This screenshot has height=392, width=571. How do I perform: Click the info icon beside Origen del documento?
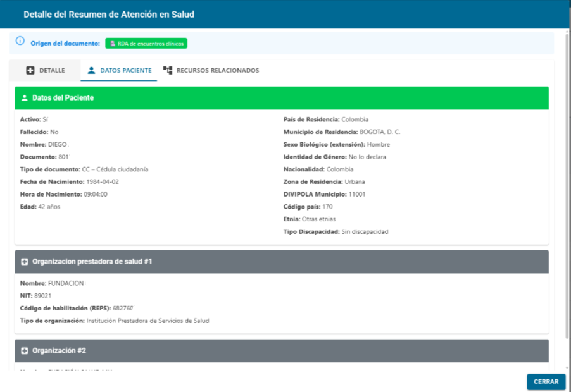point(20,42)
